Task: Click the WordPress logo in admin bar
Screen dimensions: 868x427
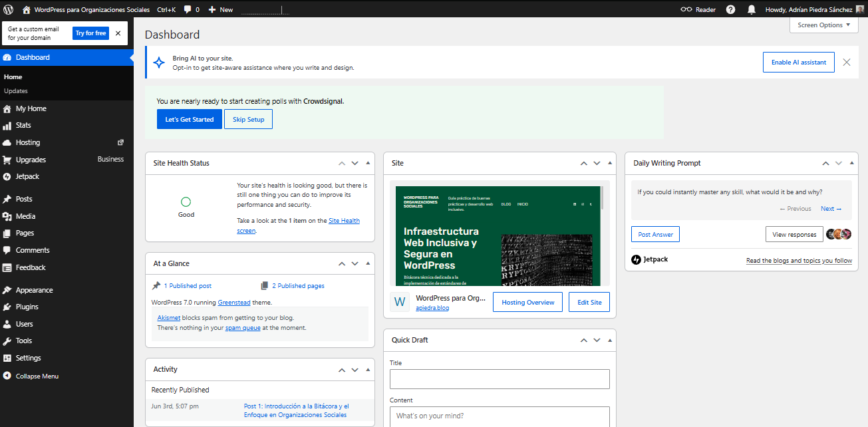Action: tap(8, 9)
